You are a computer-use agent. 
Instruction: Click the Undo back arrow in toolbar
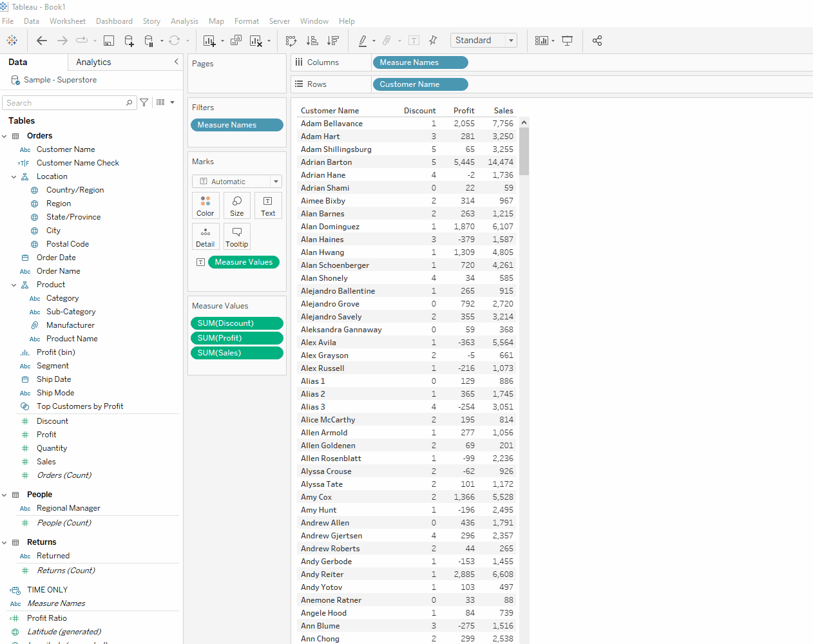(x=42, y=41)
